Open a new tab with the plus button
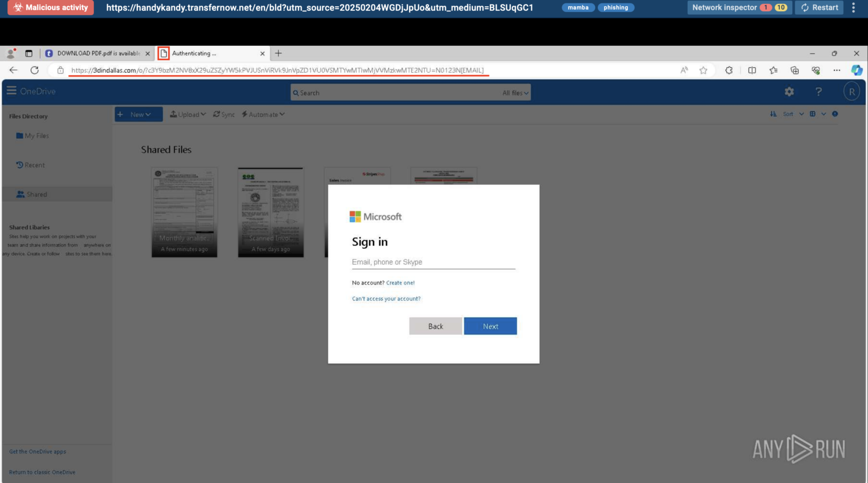 pos(278,53)
